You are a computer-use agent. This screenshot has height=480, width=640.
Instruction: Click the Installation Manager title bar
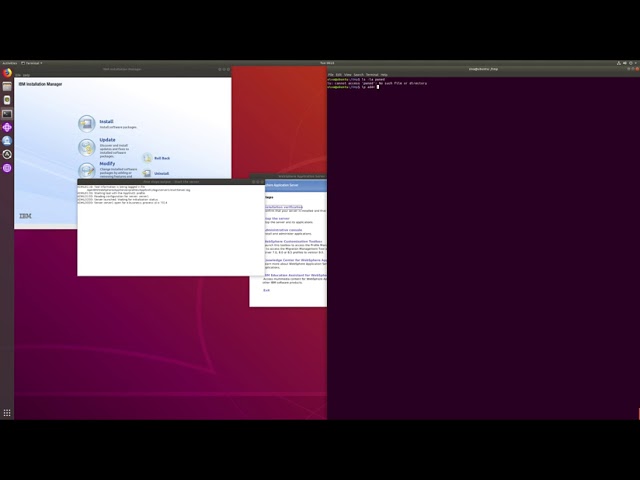pyautogui.click(x=122, y=69)
